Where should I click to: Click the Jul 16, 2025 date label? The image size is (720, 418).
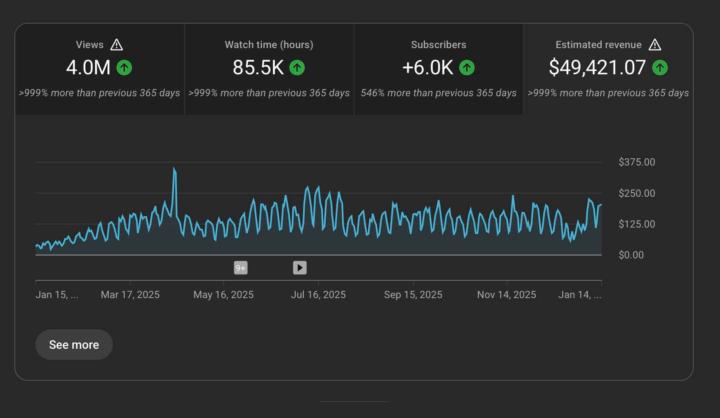(318, 295)
